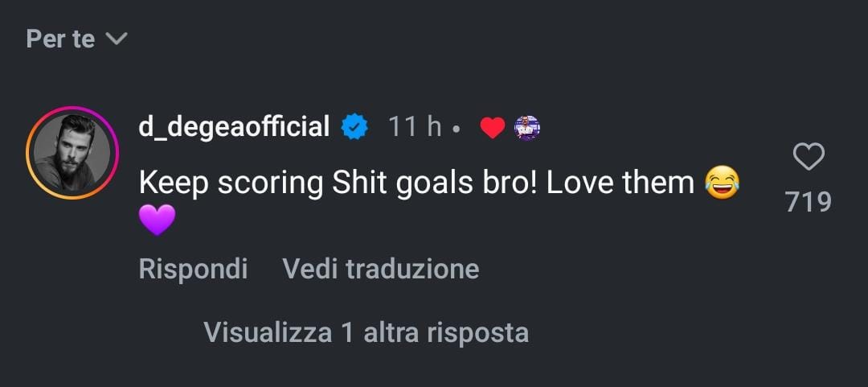Expand Visualizza 1 altra risposta
The image size is (868, 387).
click(x=366, y=332)
